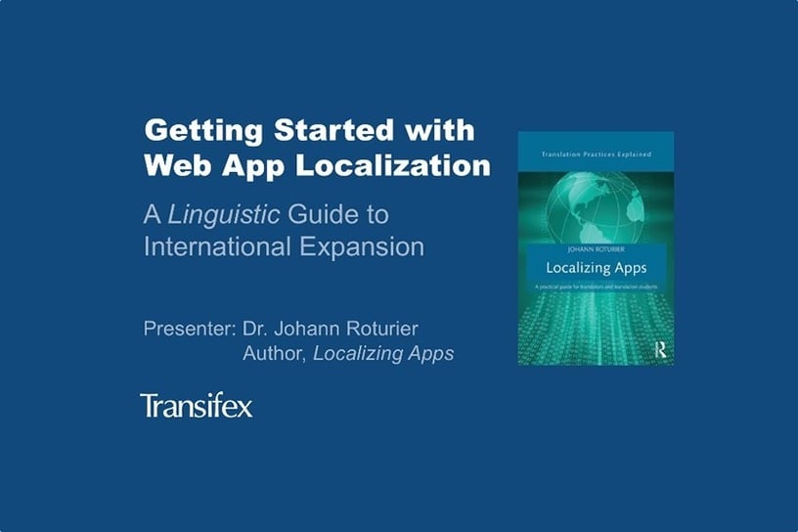
Task: Click the text 'International Expansion'
Action: (284, 246)
